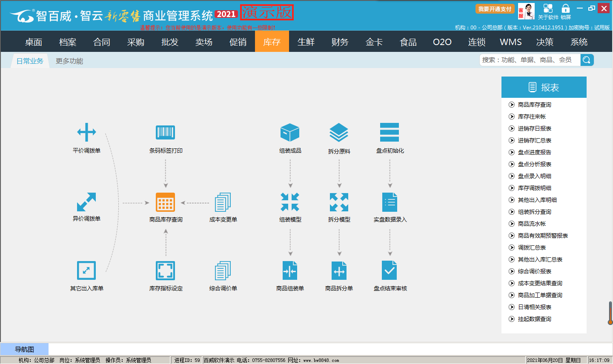Select the 导航图 bottom tab

click(24, 350)
